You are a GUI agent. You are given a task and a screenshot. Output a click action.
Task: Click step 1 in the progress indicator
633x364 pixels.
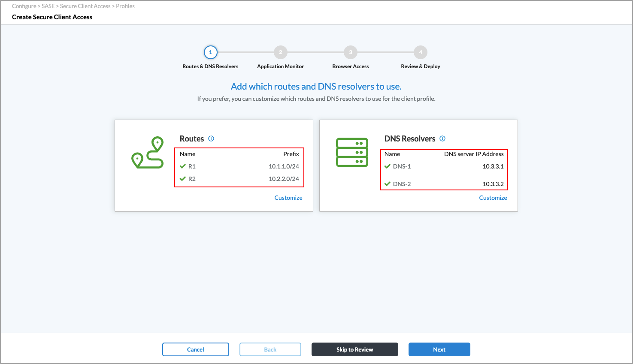tap(210, 52)
